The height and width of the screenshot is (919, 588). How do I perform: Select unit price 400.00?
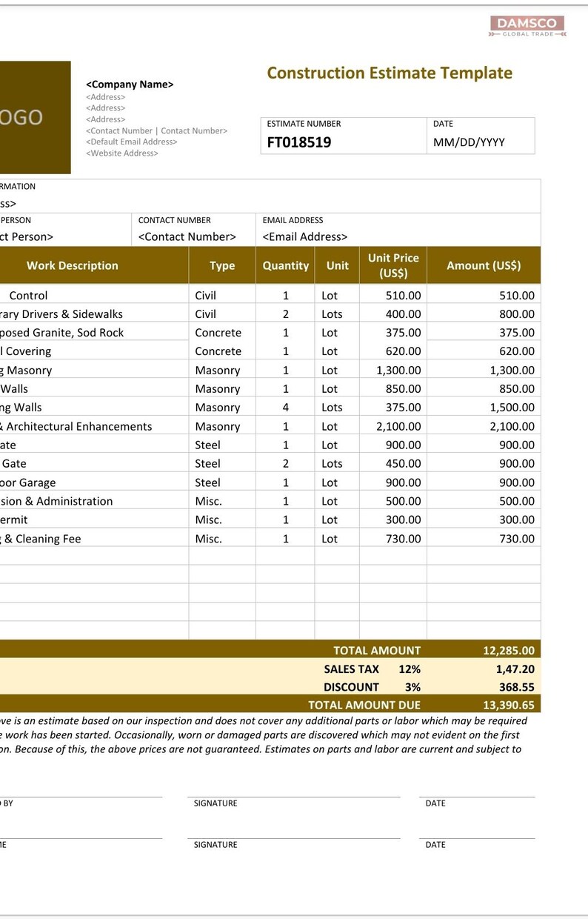pos(403,314)
